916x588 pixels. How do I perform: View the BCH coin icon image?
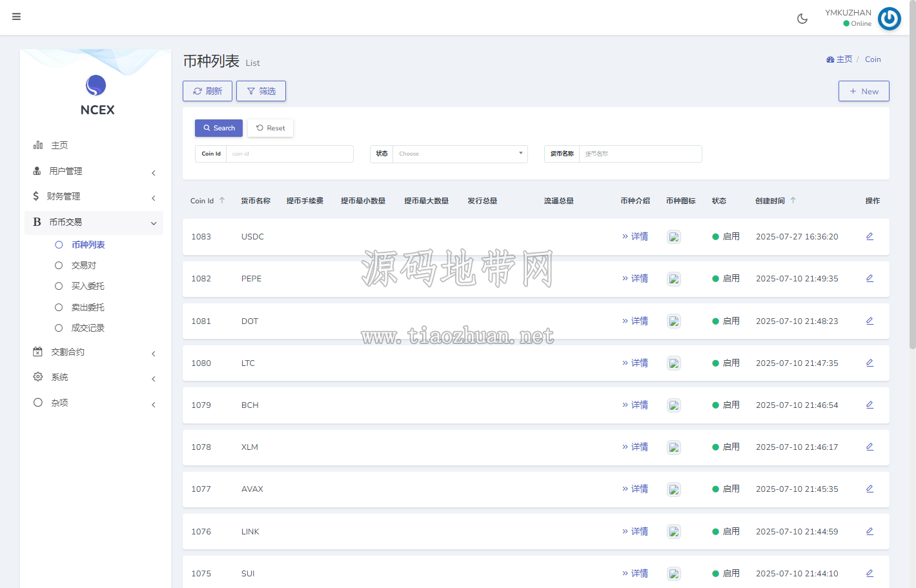pyautogui.click(x=674, y=405)
